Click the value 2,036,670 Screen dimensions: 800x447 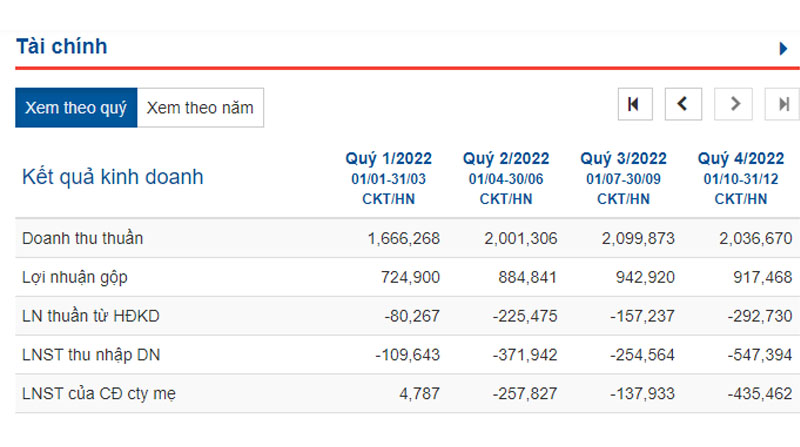tap(756, 238)
